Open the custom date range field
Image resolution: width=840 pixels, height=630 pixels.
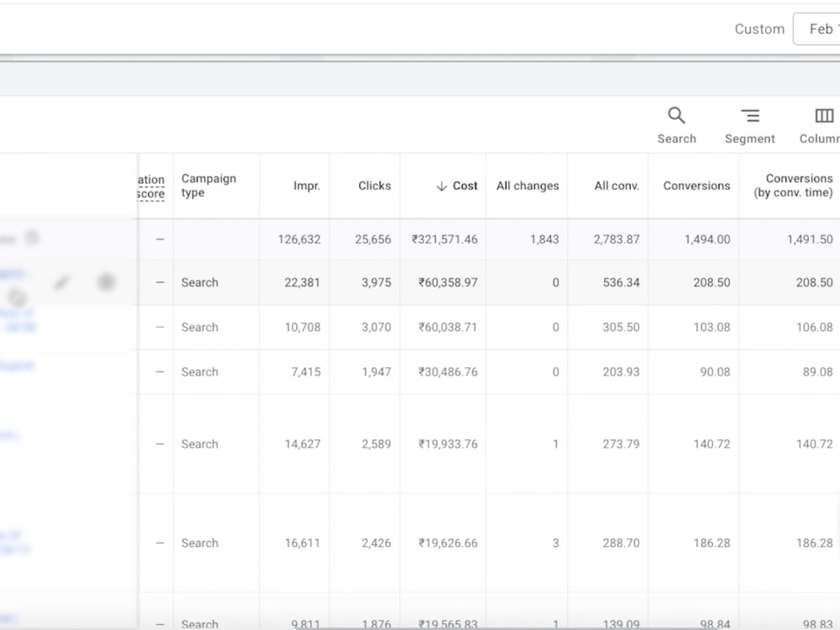click(x=816, y=29)
